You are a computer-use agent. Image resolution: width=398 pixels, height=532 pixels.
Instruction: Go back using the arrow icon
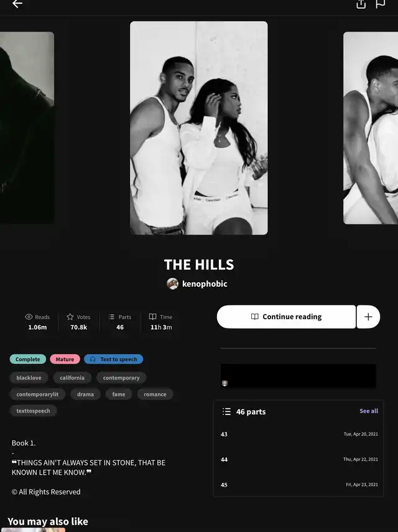(17, 4)
